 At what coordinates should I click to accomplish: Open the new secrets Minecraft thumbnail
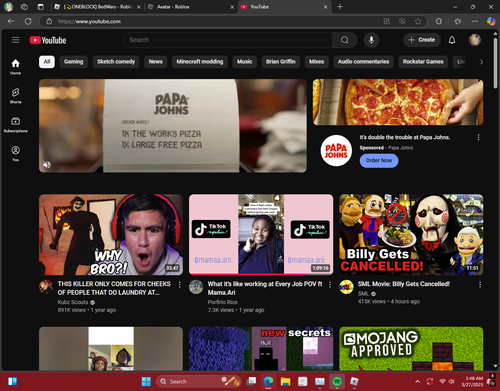point(261,348)
